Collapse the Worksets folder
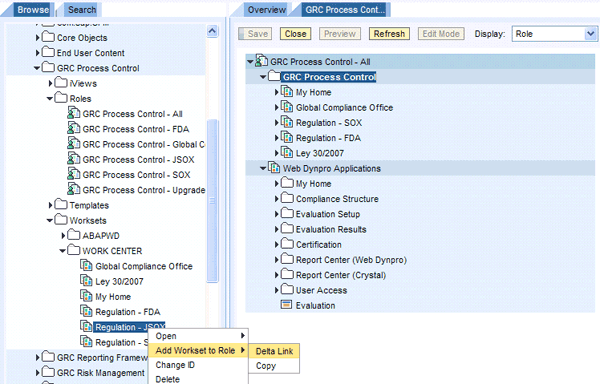Image resolution: width=600 pixels, height=384 pixels. 50,220
